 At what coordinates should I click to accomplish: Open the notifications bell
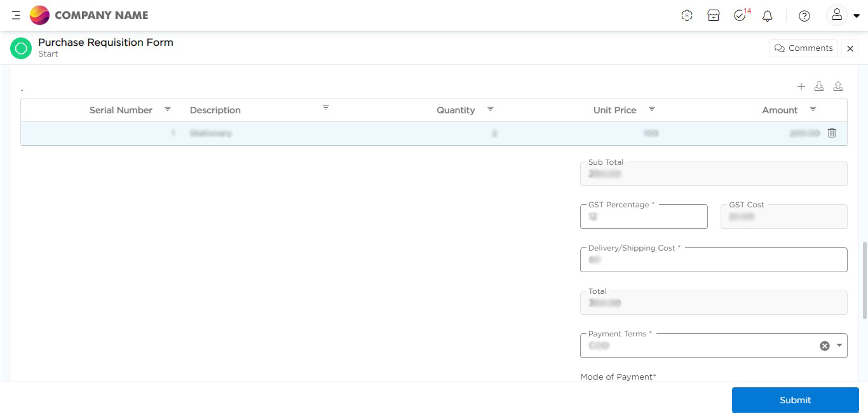click(767, 16)
